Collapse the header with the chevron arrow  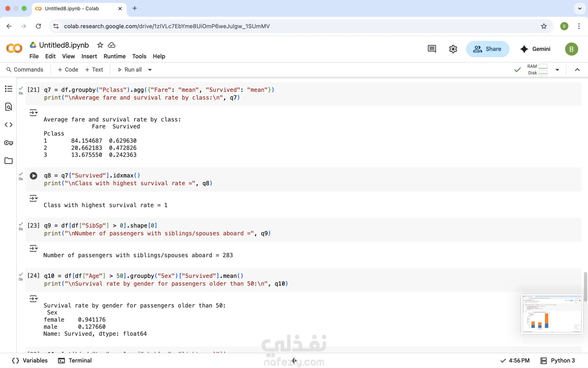(577, 70)
